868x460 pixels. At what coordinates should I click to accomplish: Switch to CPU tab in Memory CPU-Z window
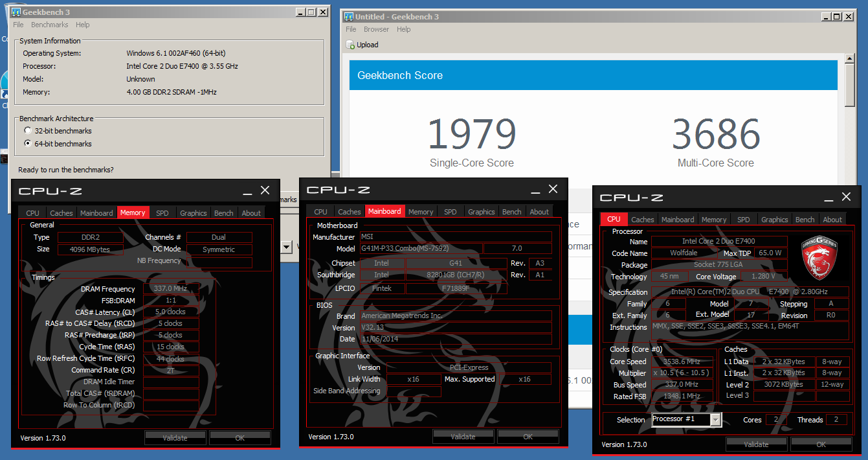coord(32,213)
